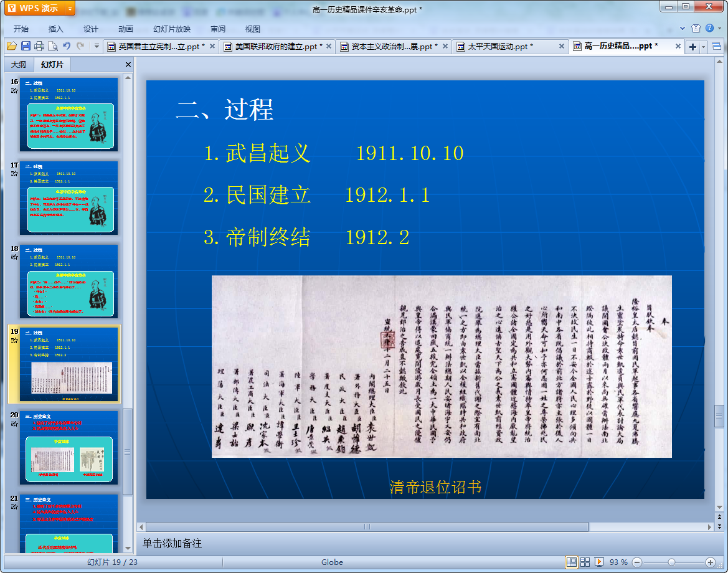This screenshot has height=573, width=728.
Task: Open the 审阅 ribbon tab
Action: point(218,29)
